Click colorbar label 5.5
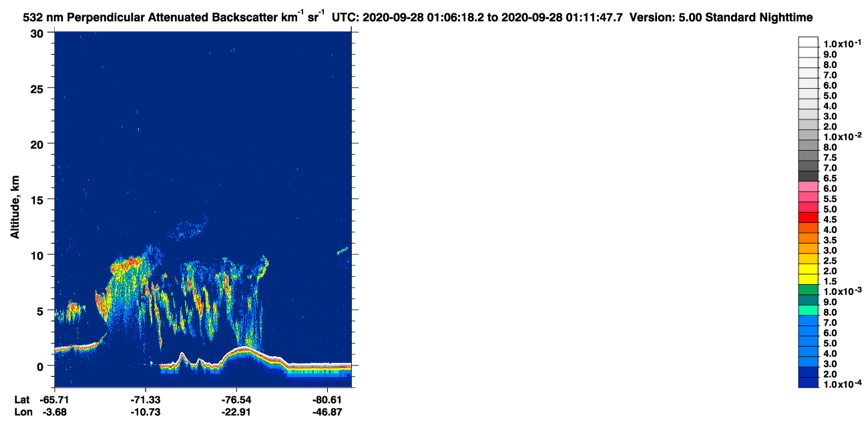This screenshot has height=445, width=868. tap(831, 199)
